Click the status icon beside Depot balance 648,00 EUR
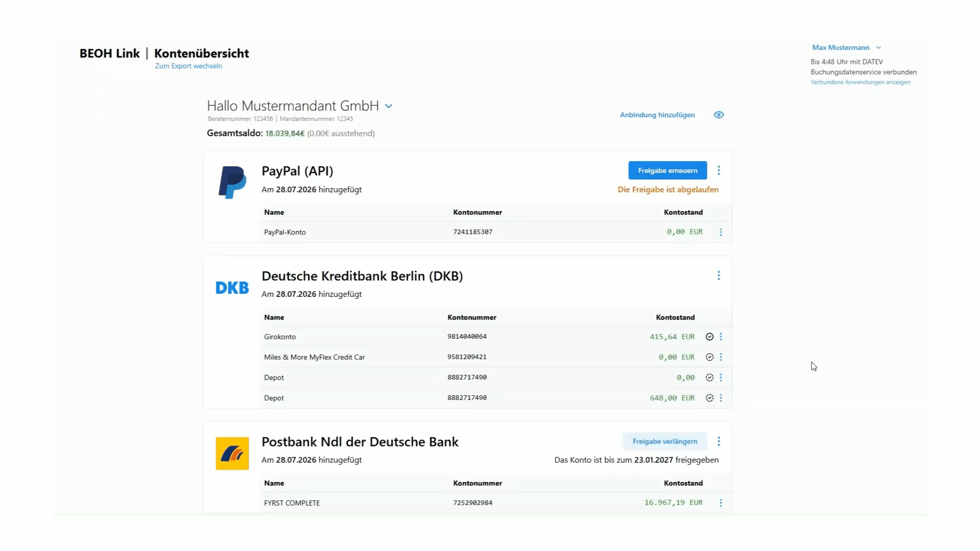The width and height of the screenshot is (980, 551). 709,398
